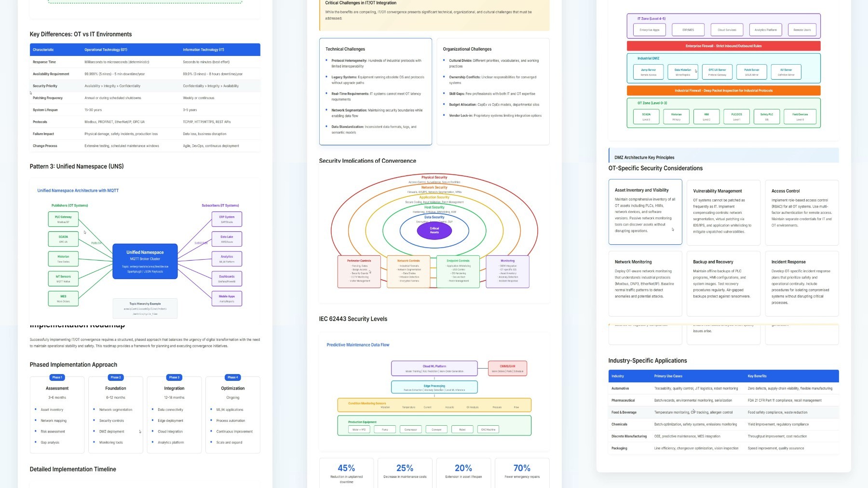Click the Technical Challenges card heading

point(345,49)
